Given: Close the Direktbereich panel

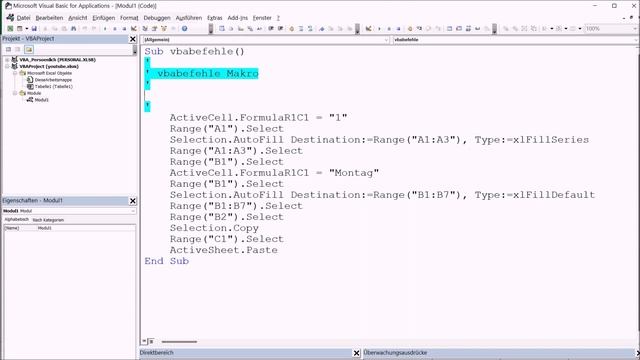Looking at the screenshot, I should point(356,353).
